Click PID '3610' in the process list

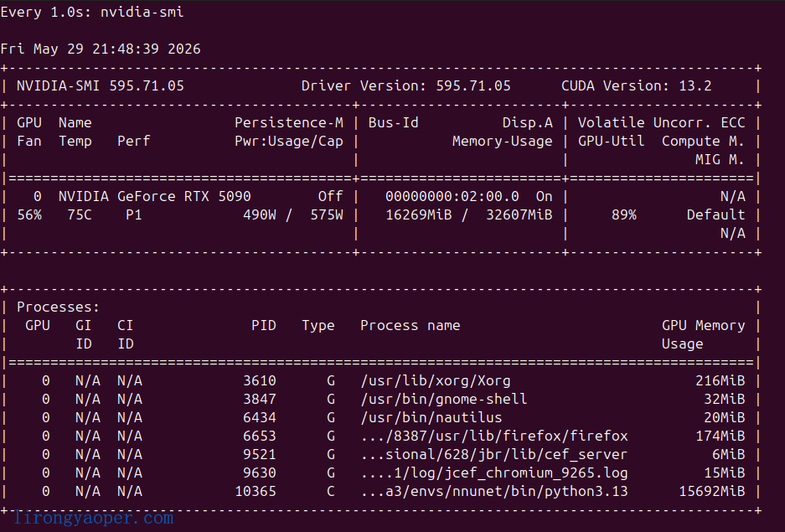point(260,380)
